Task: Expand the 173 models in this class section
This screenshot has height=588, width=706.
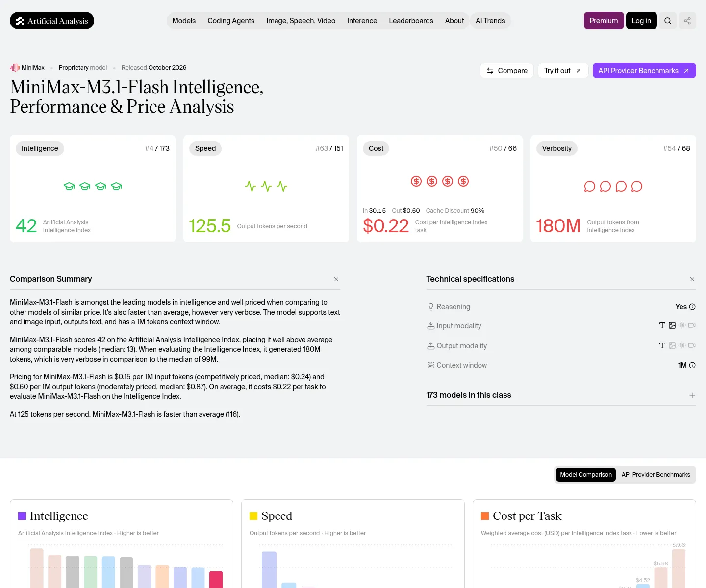Action: [x=692, y=395]
